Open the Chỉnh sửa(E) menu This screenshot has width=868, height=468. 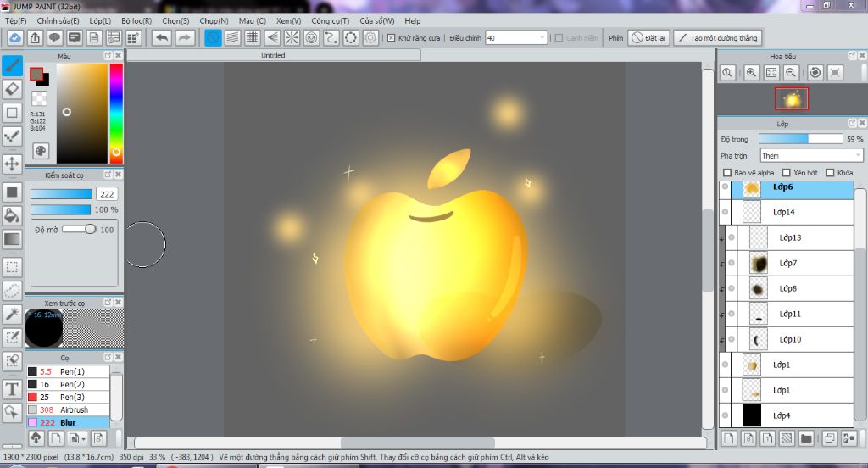[x=58, y=20]
